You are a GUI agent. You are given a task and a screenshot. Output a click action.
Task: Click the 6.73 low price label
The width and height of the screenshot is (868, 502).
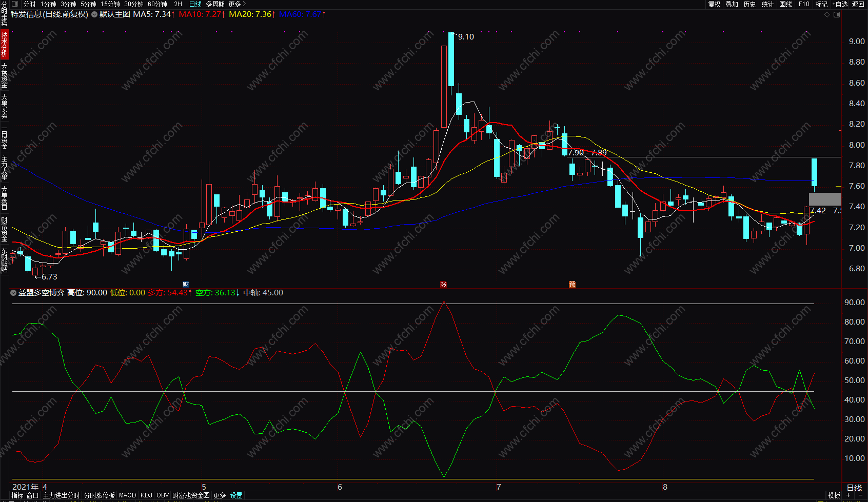point(49,277)
